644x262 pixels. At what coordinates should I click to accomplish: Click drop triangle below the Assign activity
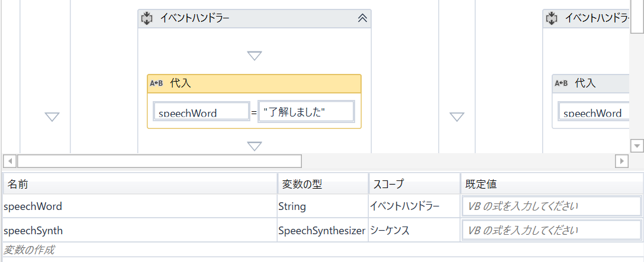pos(255,145)
